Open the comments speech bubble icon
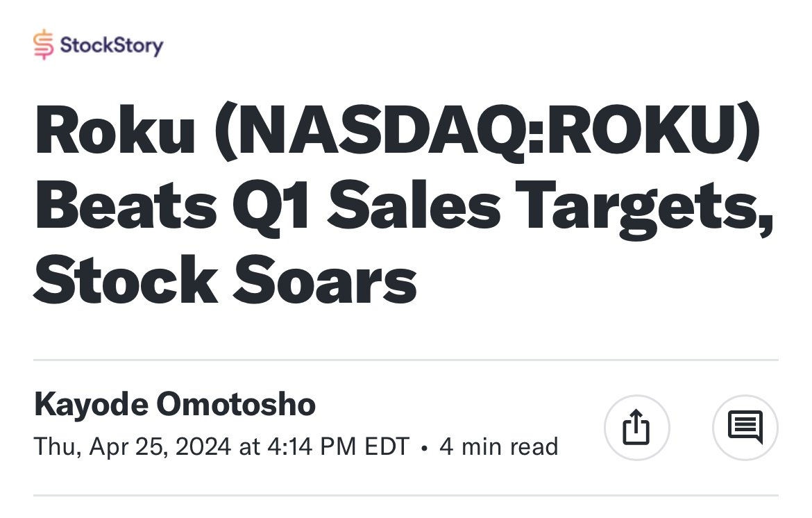The image size is (812, 518). pos(745,427)
